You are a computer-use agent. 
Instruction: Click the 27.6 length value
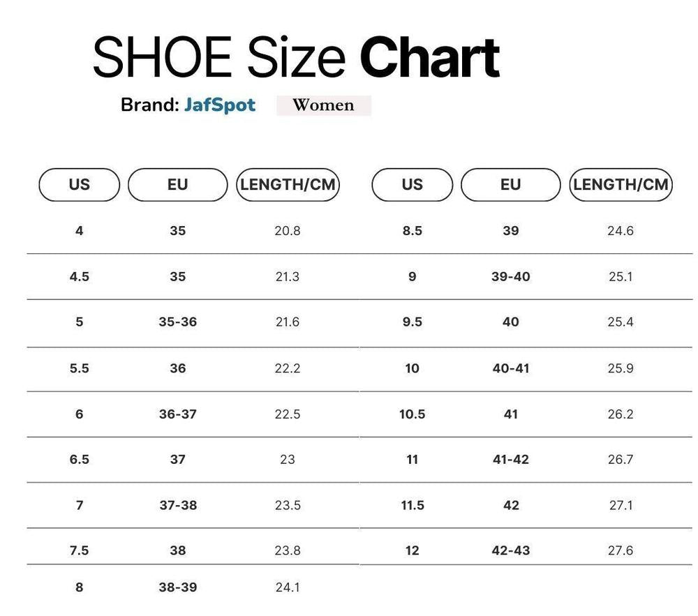(x=621, y=550)
